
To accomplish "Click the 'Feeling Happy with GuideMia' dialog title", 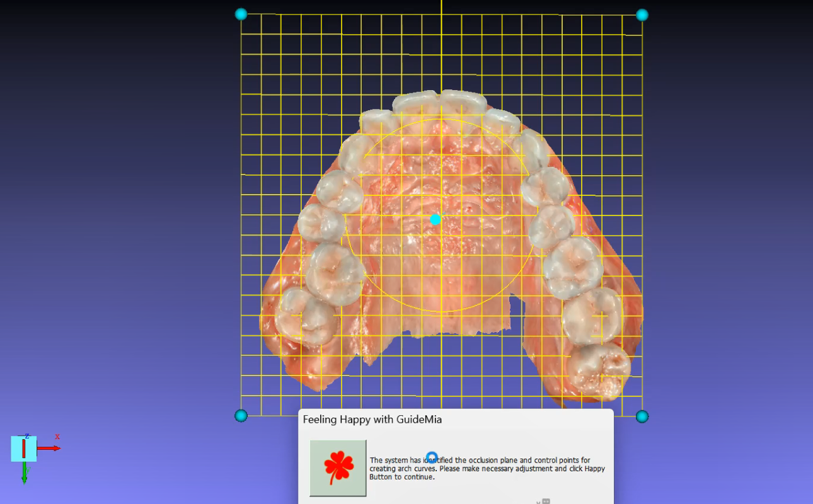I will click(372, 419).
